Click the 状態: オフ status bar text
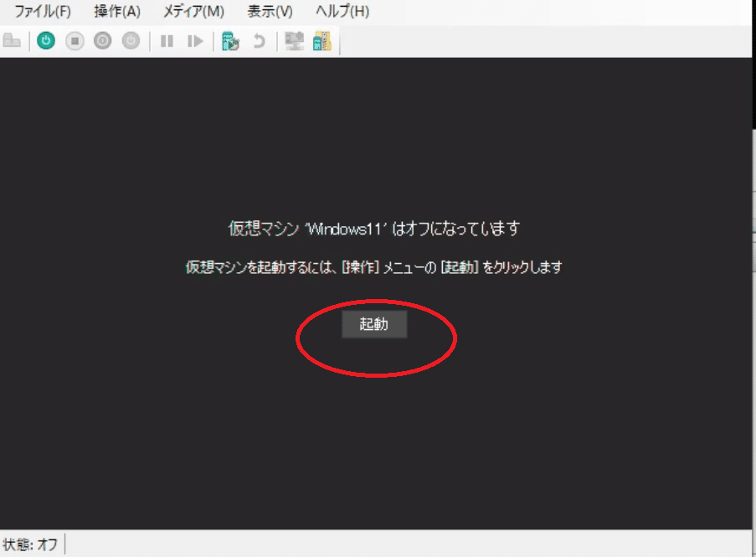Image resolution: width=756 pixels, height=557 pixels. (30, 544)
